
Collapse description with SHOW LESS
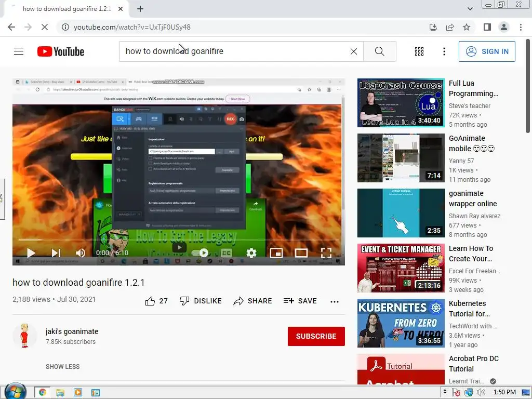coord(63,367)
